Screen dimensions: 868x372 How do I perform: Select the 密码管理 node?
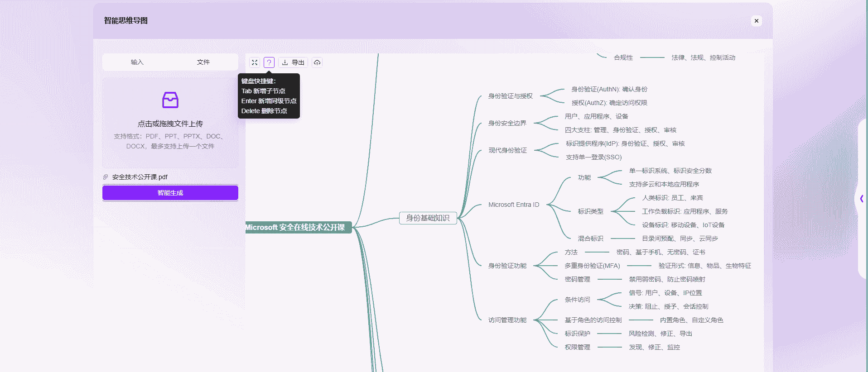tap(577, 279)
